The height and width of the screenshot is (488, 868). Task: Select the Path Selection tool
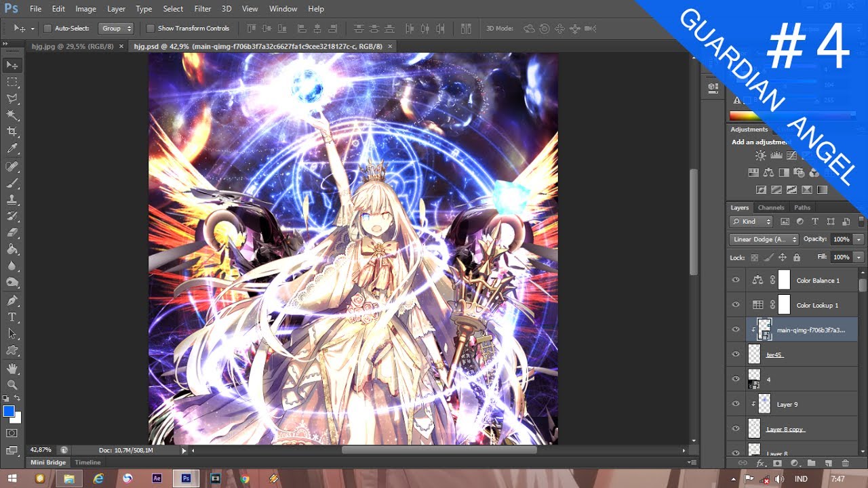[12, 334]
